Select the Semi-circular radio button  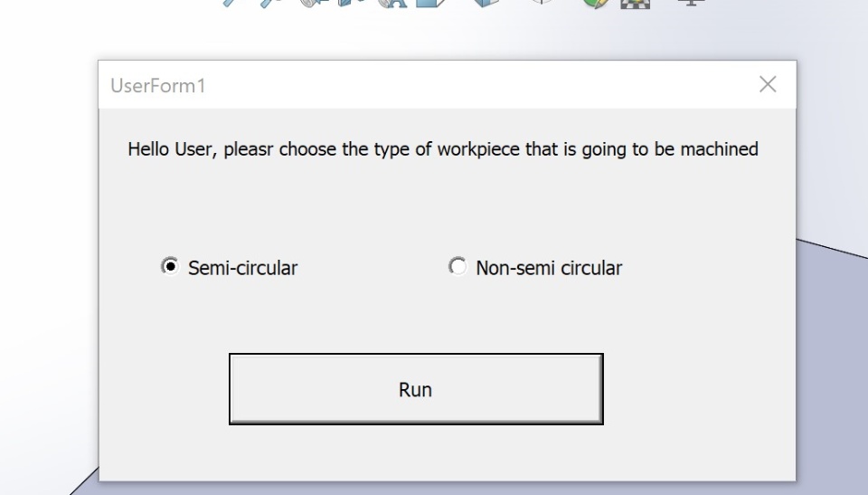170,267
